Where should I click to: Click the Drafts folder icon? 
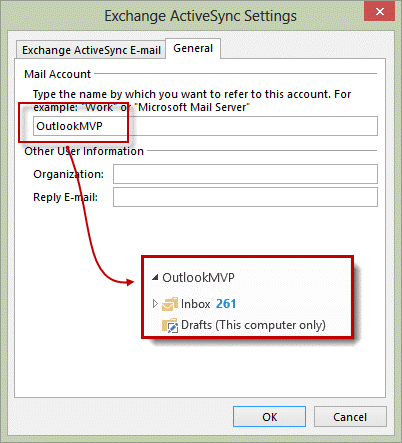170,326
